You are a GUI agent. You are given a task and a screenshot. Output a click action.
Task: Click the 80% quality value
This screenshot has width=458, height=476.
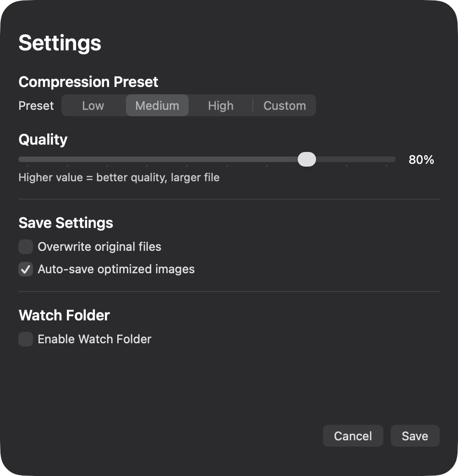pos(421,159)
